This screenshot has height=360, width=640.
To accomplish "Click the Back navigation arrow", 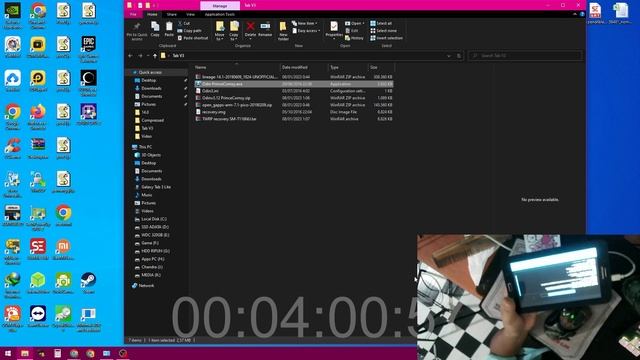I will 130,56.
